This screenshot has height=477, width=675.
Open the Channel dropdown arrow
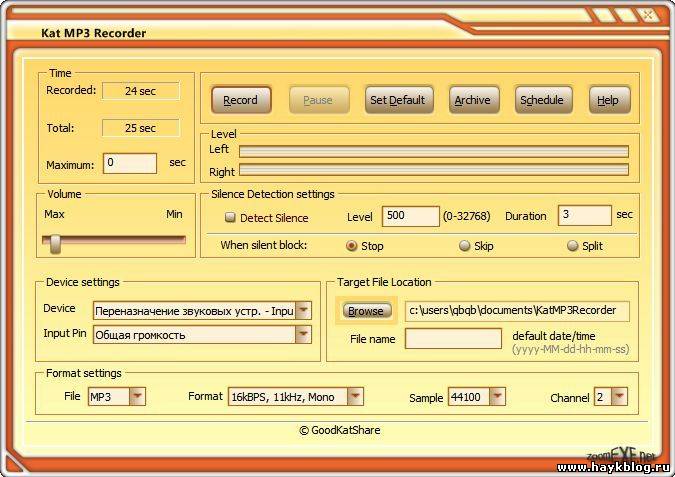(x=619, y=396)
